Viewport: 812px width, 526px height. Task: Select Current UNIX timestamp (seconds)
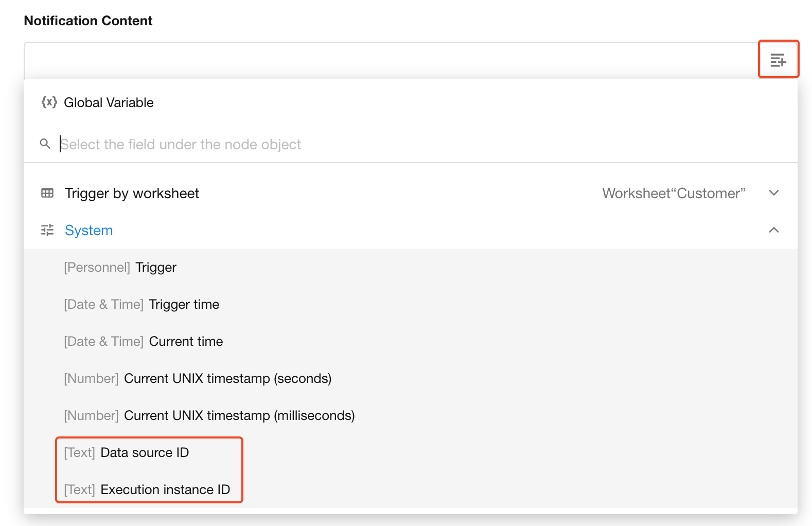[198, 379]
